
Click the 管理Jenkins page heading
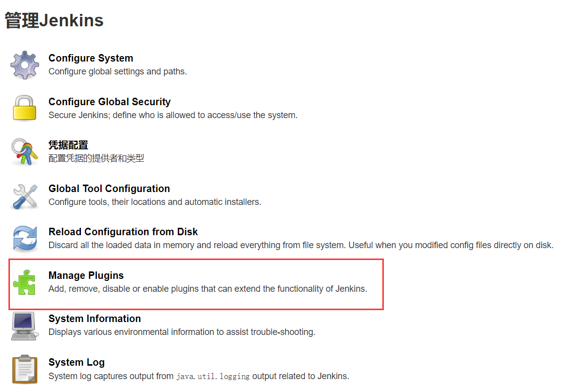[54, 20]
